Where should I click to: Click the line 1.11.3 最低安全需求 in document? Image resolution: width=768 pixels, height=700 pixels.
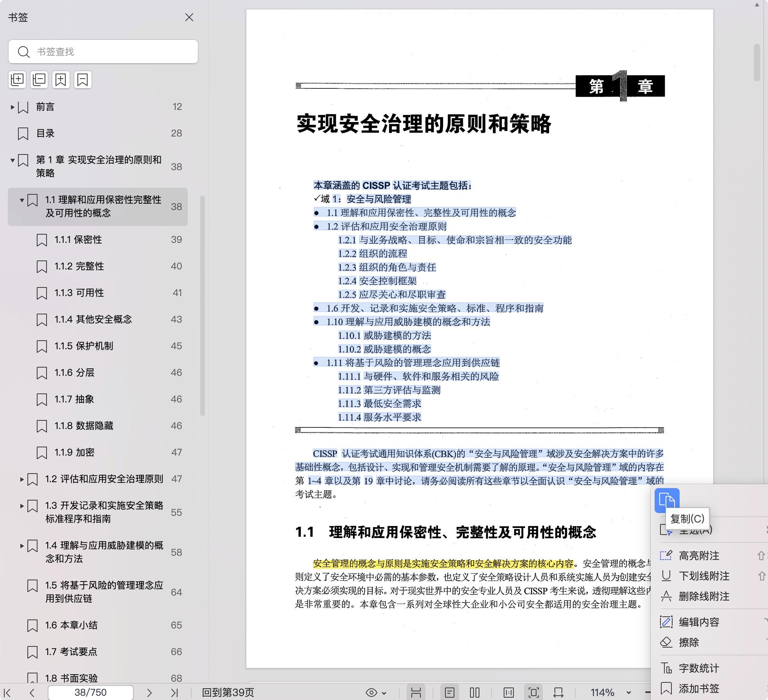click(380, 404)
